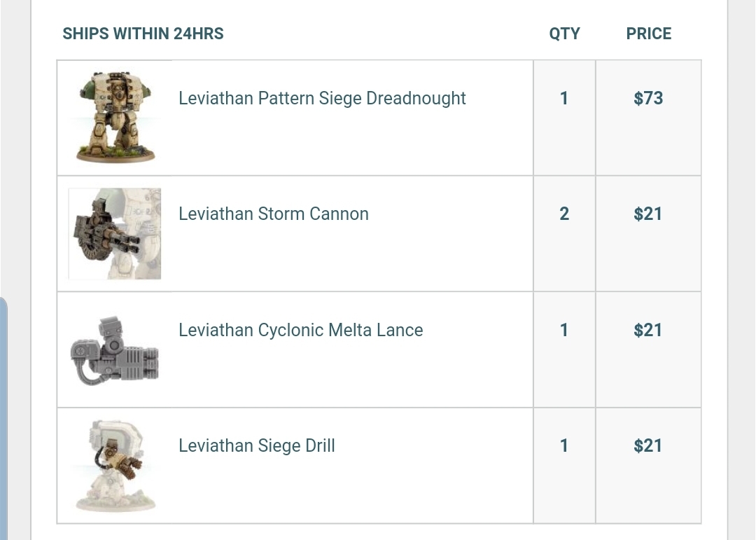Go to the Leviathan Storm Cannon product page
This screenshot has width=756, height=540.
(273, 214)
